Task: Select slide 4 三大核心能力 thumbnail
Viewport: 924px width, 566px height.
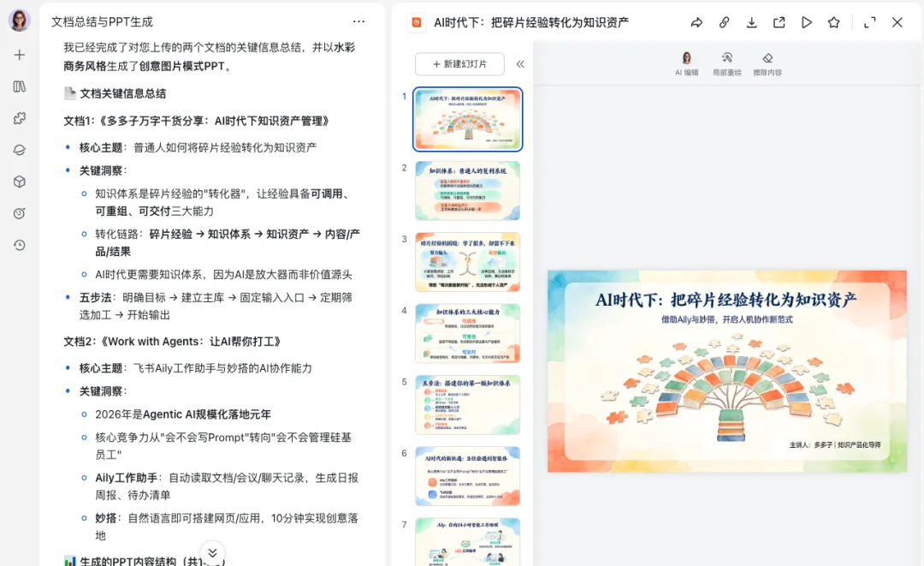Action: (467, 333)
